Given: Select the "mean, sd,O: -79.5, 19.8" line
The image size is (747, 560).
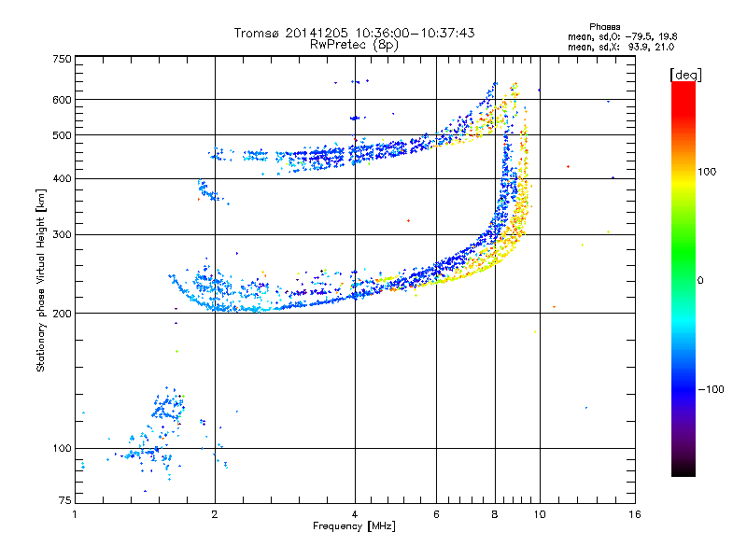Looking at the screenshot, I should pyautogui.click(x=622, y=36).
